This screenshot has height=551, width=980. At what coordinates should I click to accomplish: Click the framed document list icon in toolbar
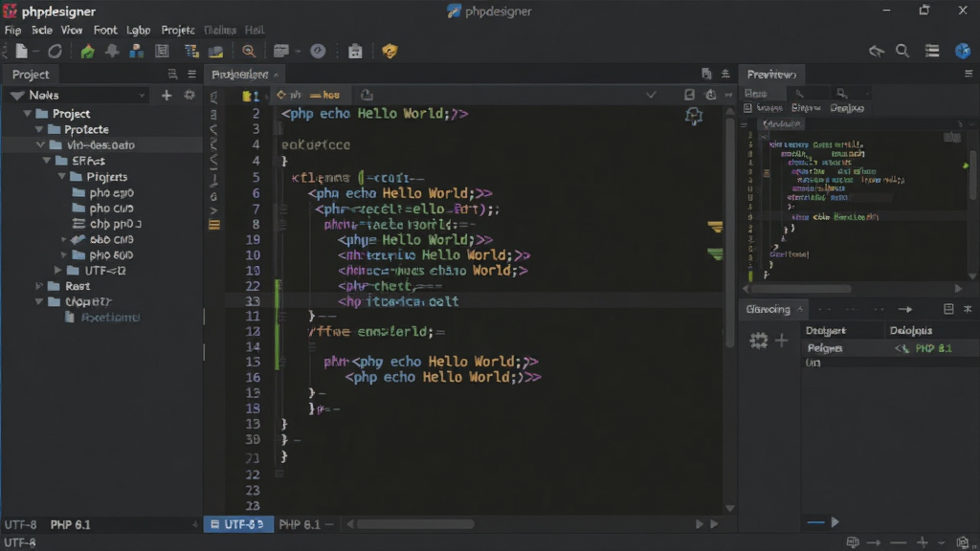[163, 52]
